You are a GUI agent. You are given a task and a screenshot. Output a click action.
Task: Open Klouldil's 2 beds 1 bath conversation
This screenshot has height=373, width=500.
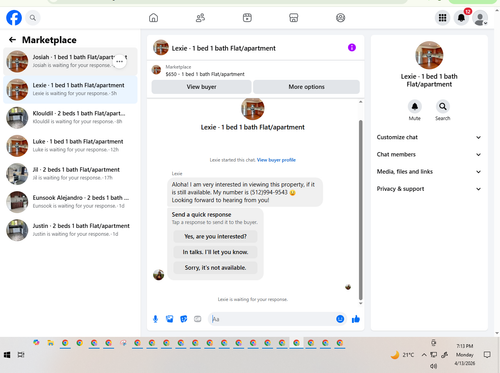[x=70, y=117]
